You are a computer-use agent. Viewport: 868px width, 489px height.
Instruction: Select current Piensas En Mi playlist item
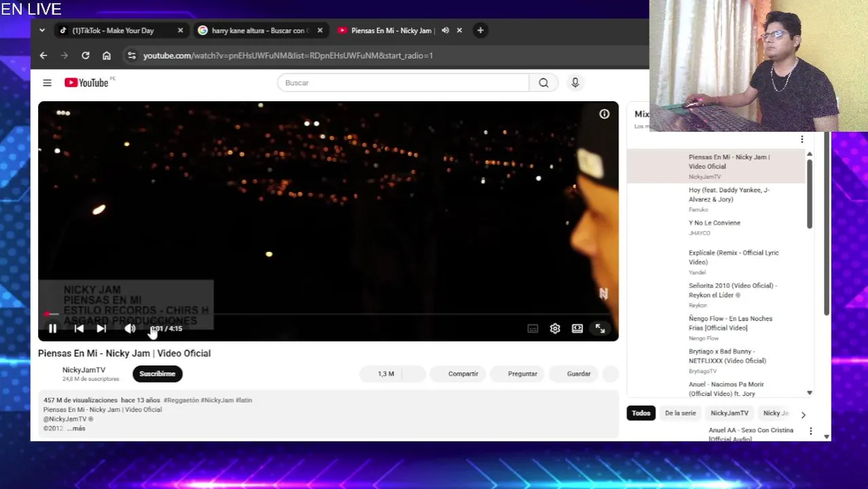pos(717,166)
